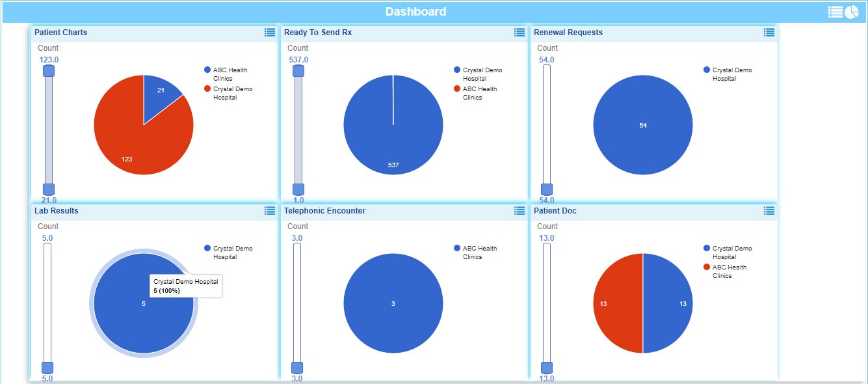868x384 pixels.
Task: Open list view for Patient Charts panel
Action: [x=270, y=33]
